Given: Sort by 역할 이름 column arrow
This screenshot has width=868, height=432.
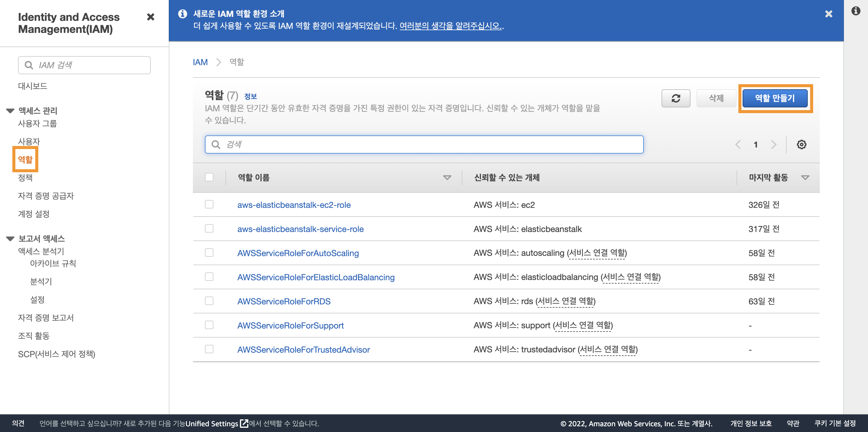Looking at the screenshot, I should [447, 178].
